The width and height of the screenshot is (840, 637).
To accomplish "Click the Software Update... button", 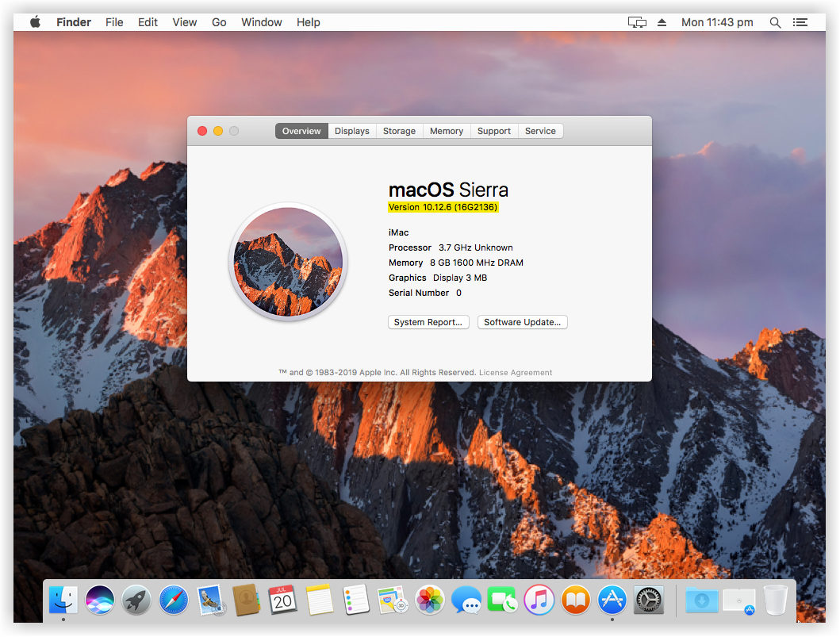I will point(522,322).
